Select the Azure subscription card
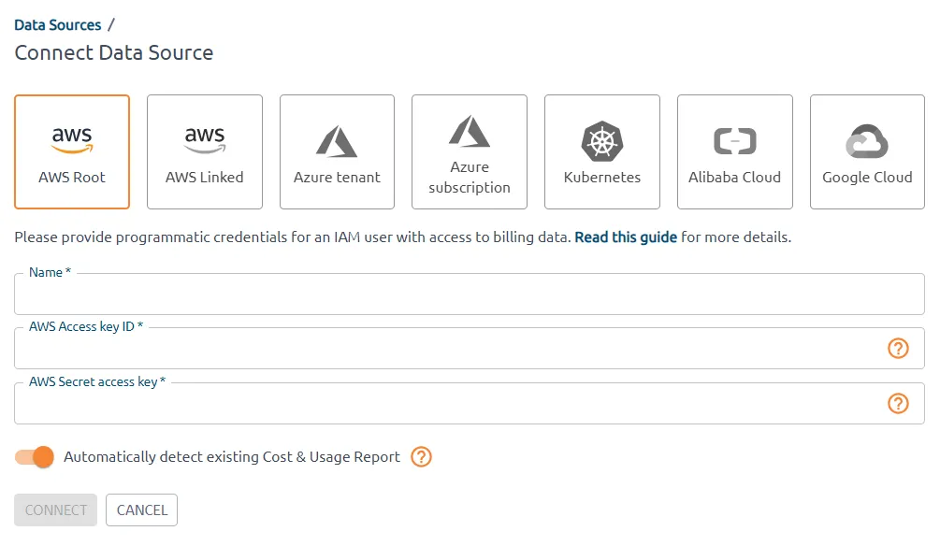Image resolution: width=940 pixels, height=560 pixels. coord(470,151)
